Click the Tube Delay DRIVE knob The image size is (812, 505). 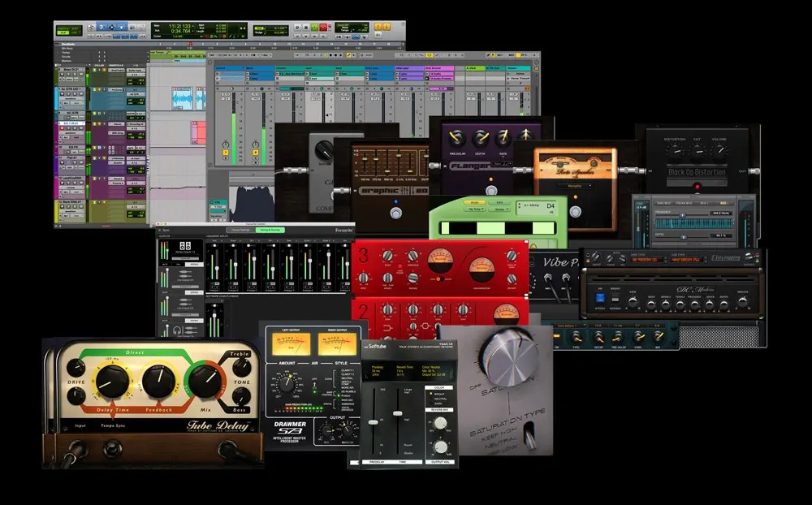(76, 367)
